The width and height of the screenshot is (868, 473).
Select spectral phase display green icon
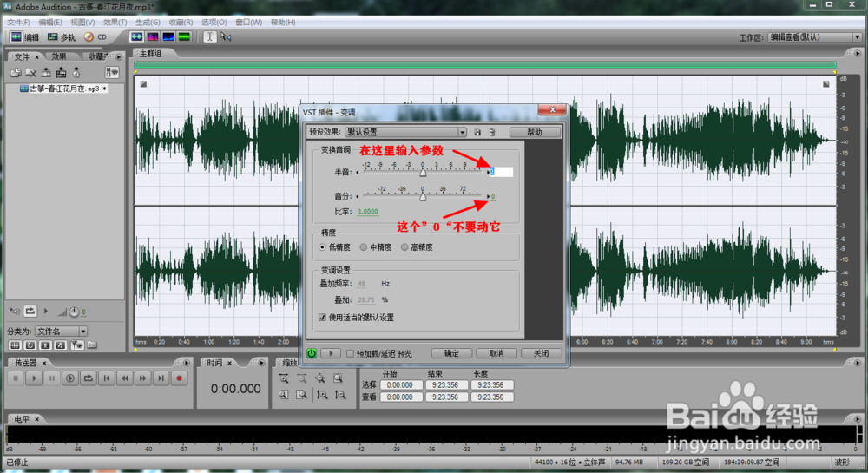pos(184,37)
